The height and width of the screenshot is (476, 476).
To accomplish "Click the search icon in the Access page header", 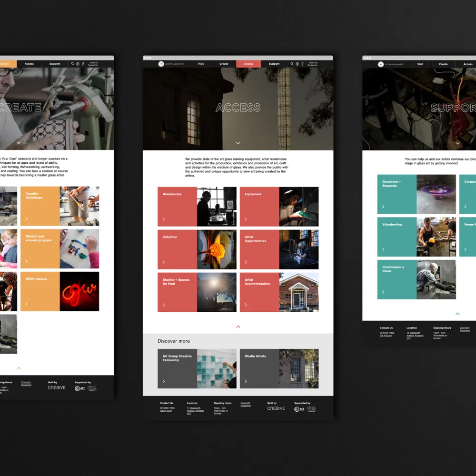I will tap(292, 64).
